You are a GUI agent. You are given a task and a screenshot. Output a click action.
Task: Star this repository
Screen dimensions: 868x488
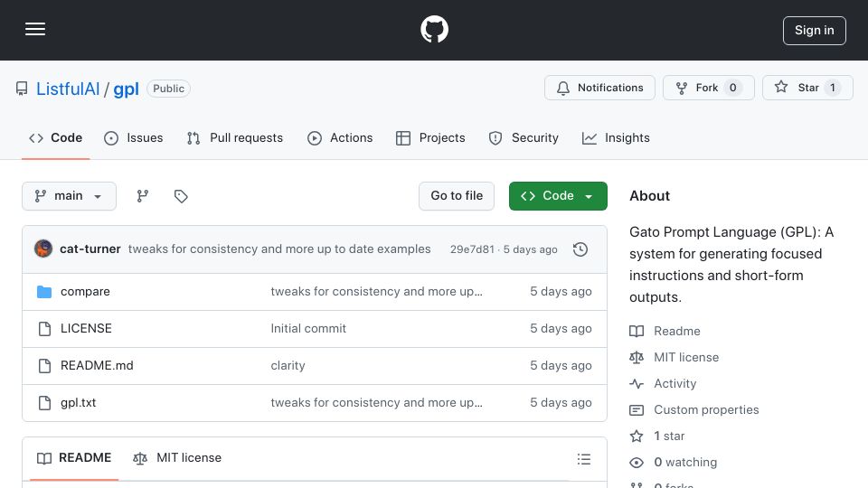[807, 88]
